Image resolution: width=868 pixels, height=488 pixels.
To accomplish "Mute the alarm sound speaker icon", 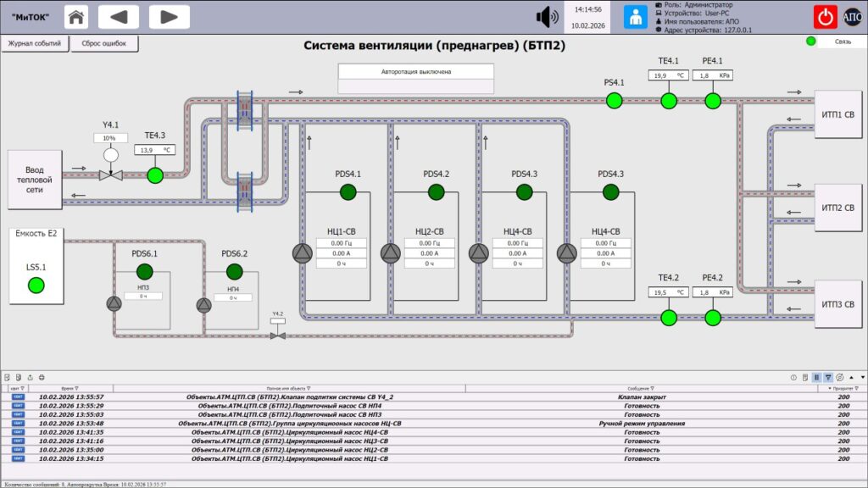I will pyautogui.click(x=547, y=17).
